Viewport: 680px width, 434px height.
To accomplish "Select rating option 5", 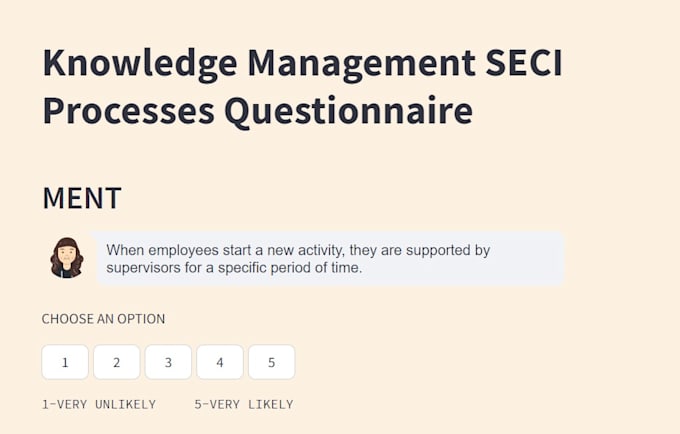I will [x=271, y=362].
